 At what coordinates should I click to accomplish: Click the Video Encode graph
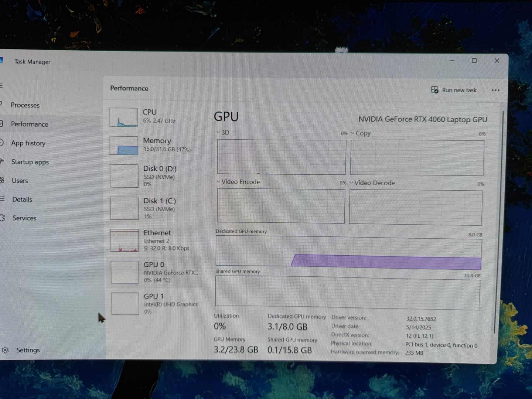coord(281,206)
